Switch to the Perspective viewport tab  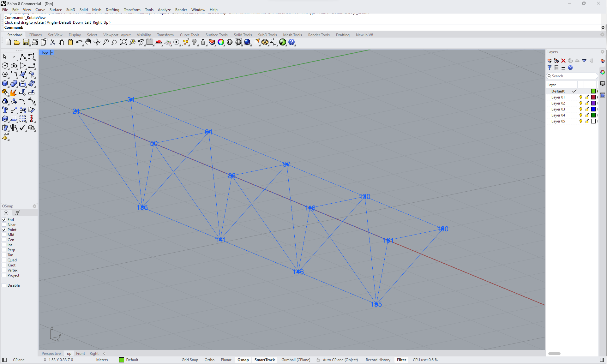pyautogui.click(x=51, y=353)
